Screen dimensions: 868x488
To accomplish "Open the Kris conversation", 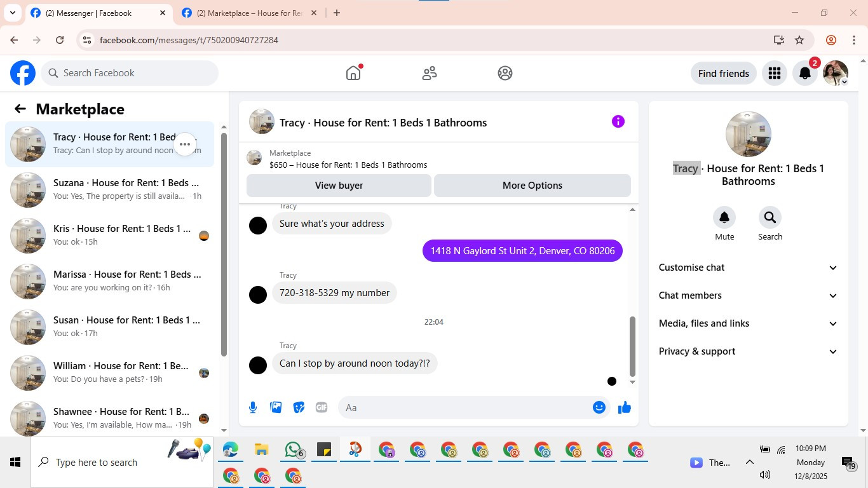I will (109, 236).
